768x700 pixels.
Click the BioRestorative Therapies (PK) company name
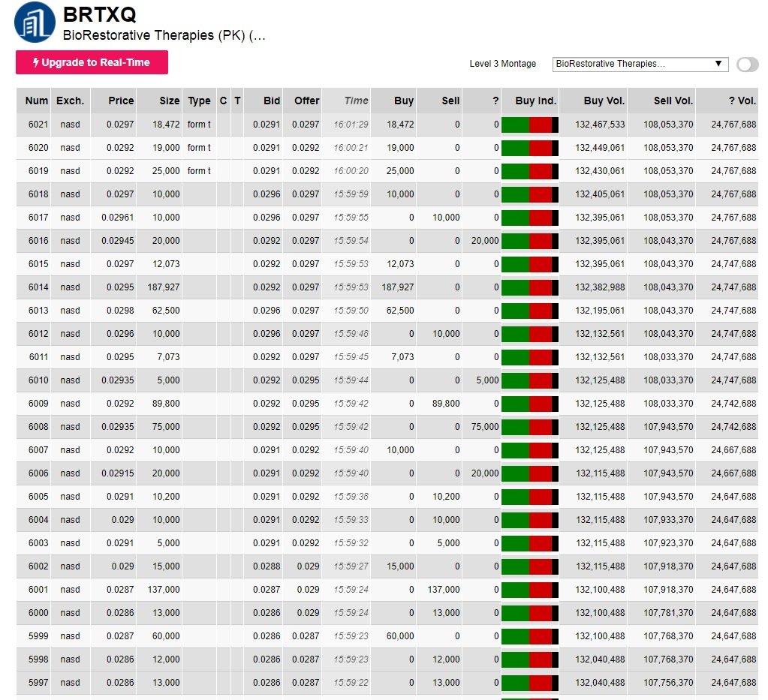164,36
